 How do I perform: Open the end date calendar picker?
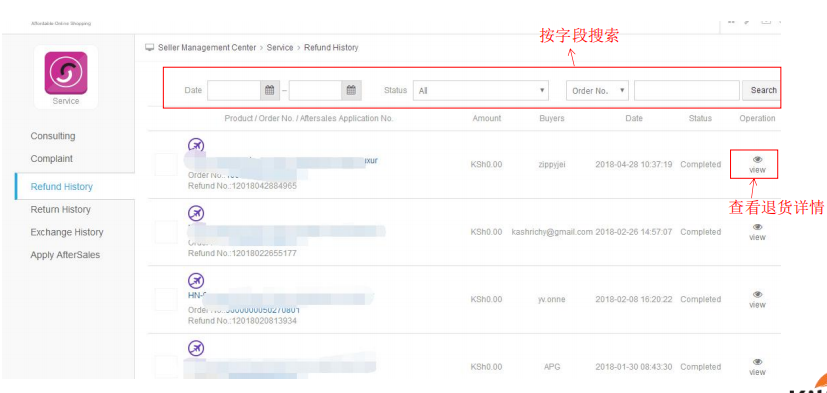coord(352,90)
